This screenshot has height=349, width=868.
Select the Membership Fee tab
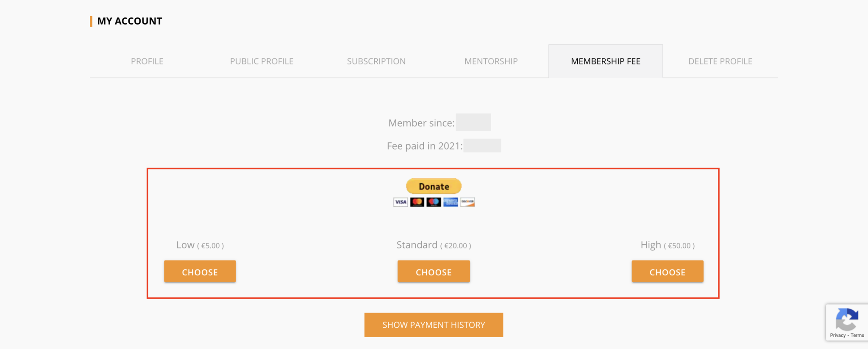[x=606, y=61]
